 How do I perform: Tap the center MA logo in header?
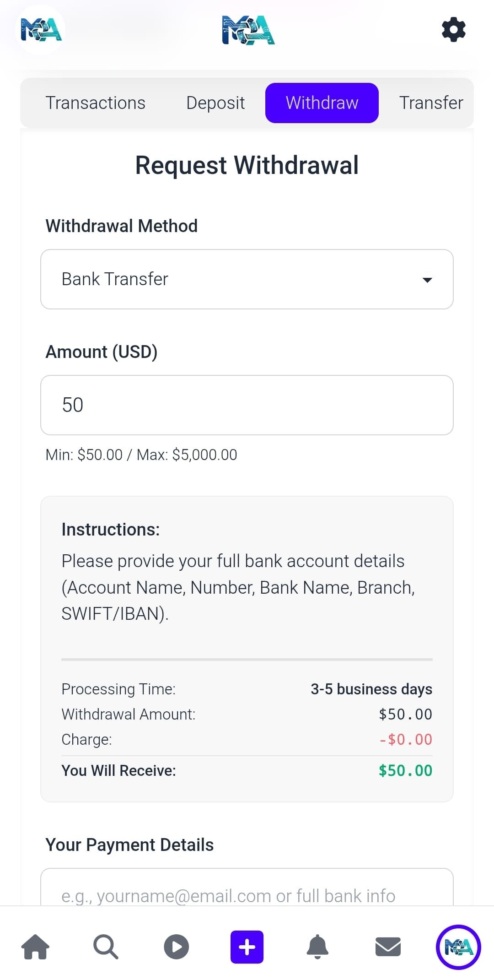tap(248, 30)
